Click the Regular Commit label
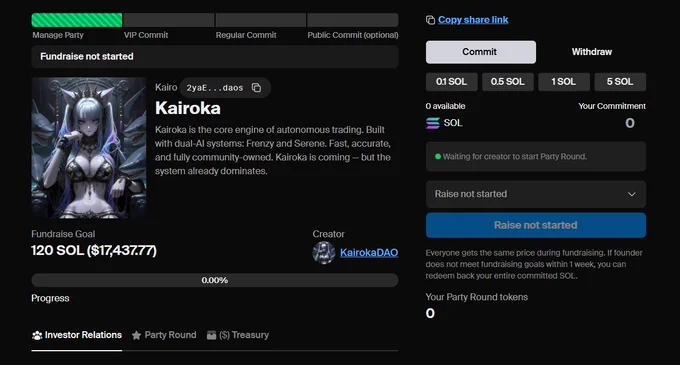Screen dimensions: 680x365 246,35
